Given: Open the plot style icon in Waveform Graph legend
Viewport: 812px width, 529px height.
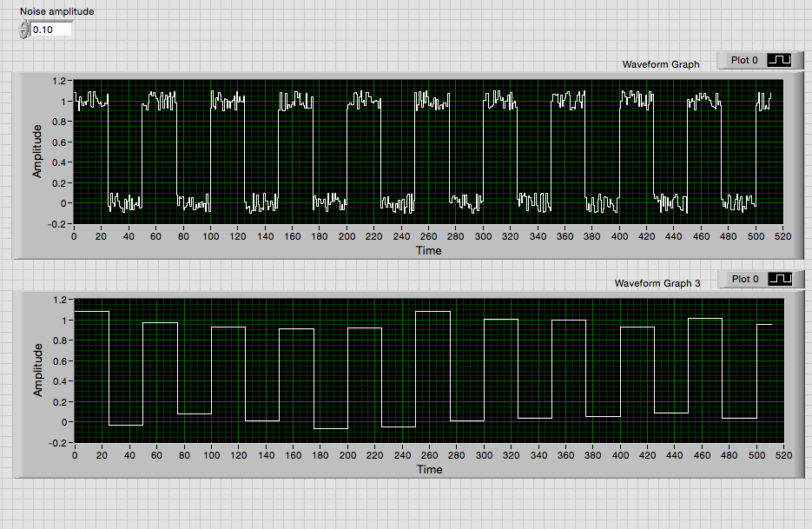Looking at the screenshot, I should [779, 60].
